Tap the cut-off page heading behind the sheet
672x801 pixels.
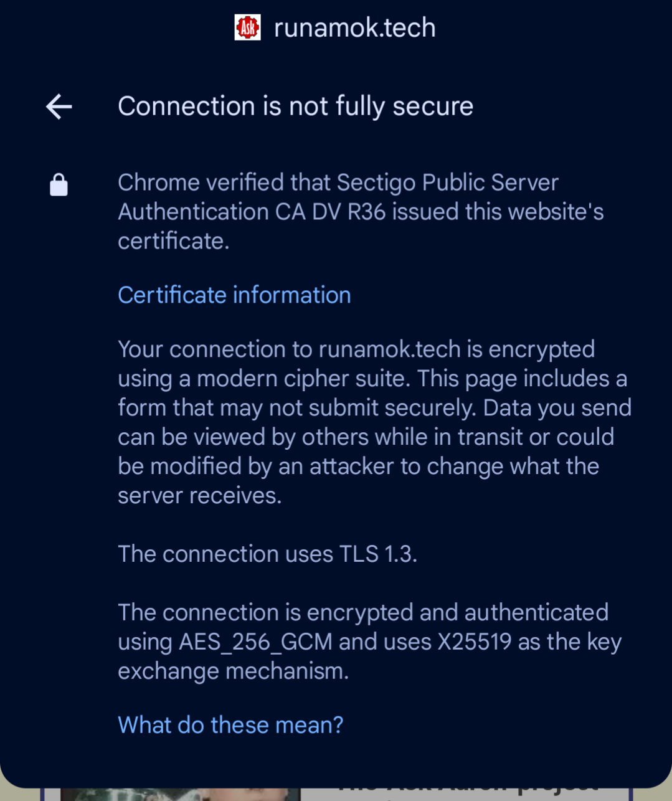(467, 787)
